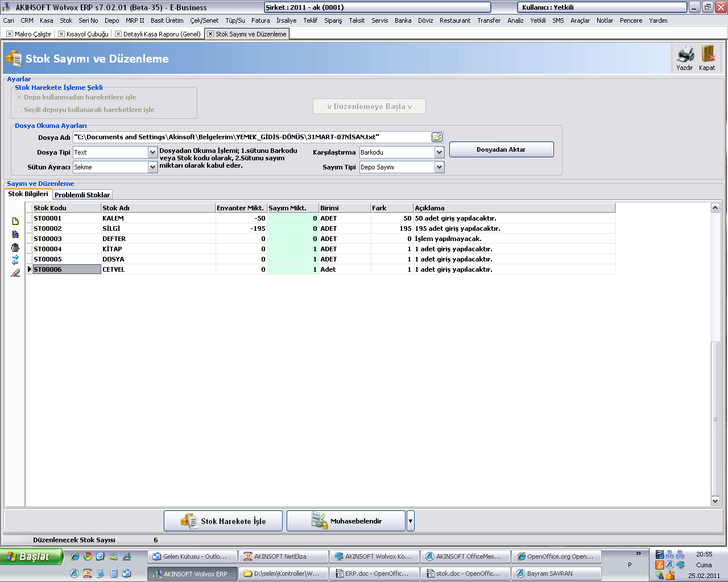
Task: Click the Açıklama column header
Action: 514,208
